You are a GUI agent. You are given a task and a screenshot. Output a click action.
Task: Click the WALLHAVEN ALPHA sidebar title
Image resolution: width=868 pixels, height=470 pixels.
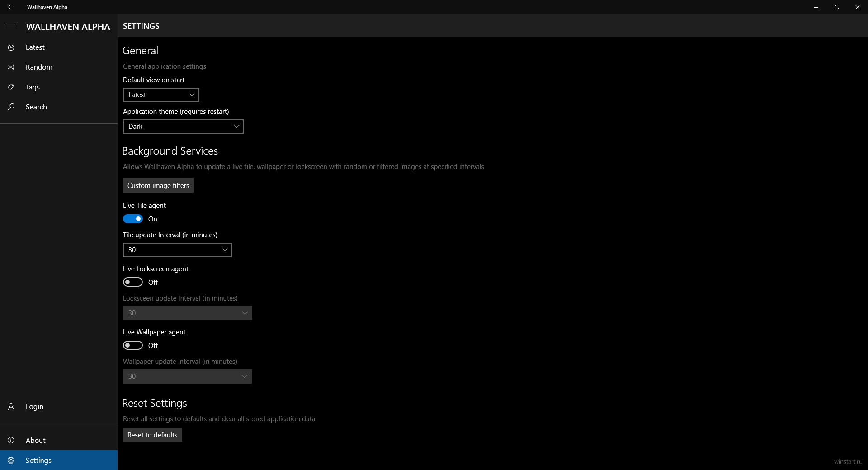tap(68, 27)
